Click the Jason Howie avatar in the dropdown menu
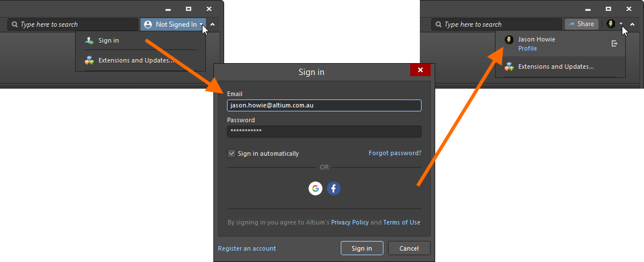 pyautogui.click(x=509, y=40)
